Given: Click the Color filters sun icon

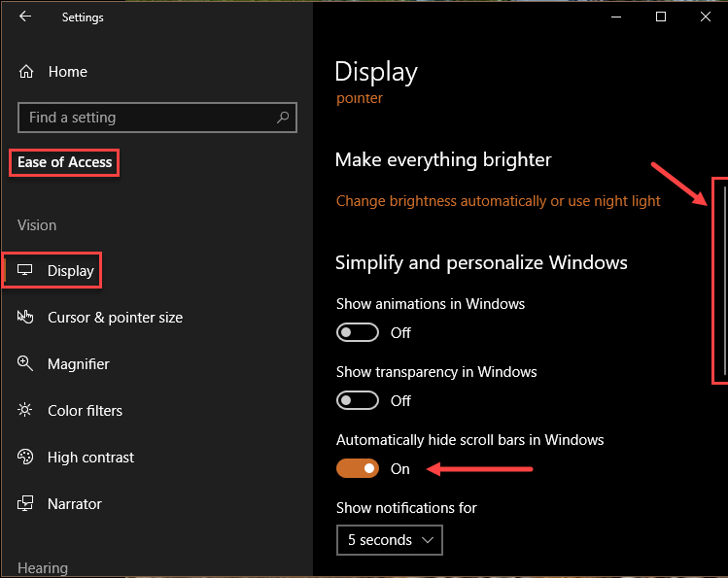Looking at the screenshot, I should click(x=25, y=410).
